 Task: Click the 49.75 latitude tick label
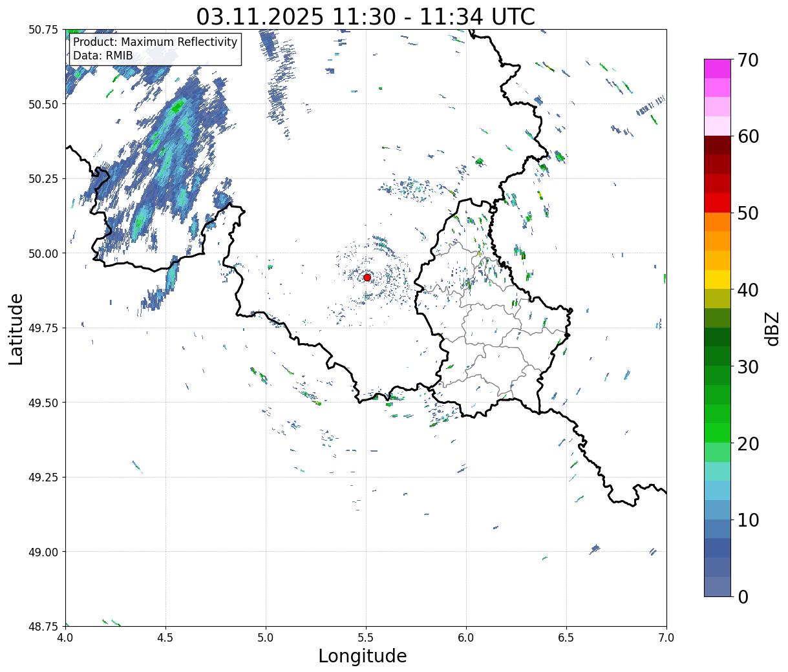[43, 328]
